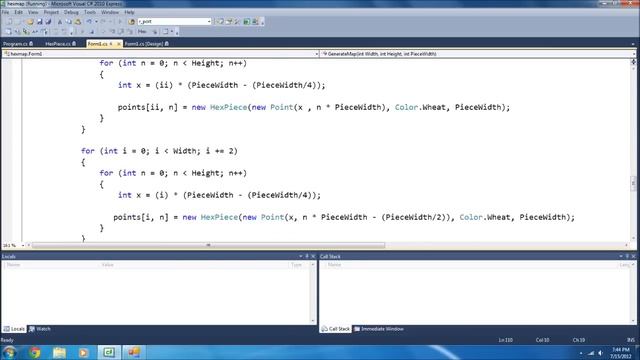640x360 pixels.
Task: Click the Paste icon in toolbar
Action: click(x=78, y=22)
